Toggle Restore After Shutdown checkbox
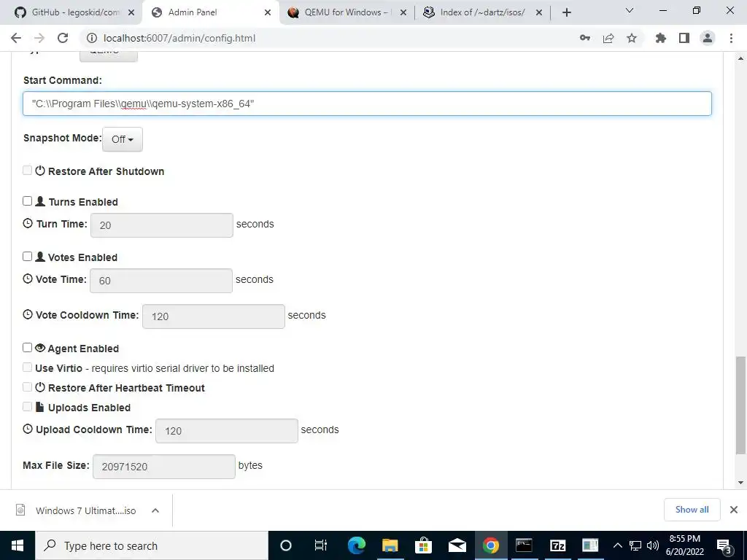 click(27, 171)
